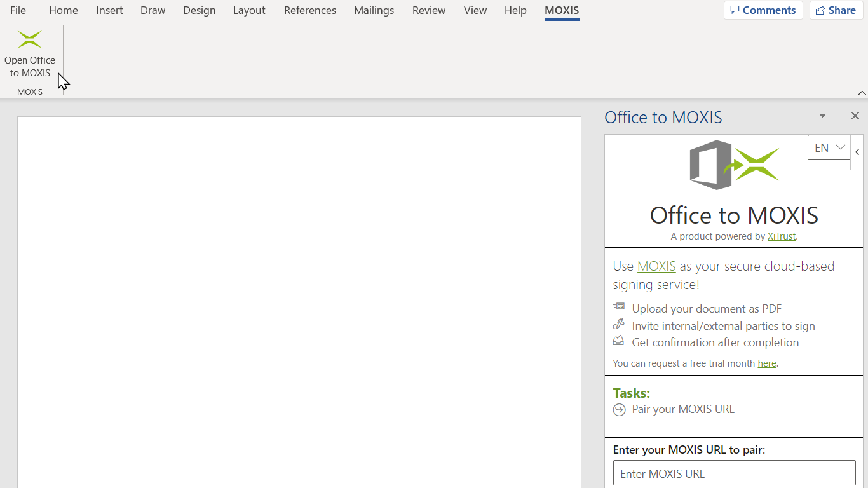Close the Office to MOXIS pane
Image resolution: width=868 pixels, height=488 pixels.
(x=855, y=116)
